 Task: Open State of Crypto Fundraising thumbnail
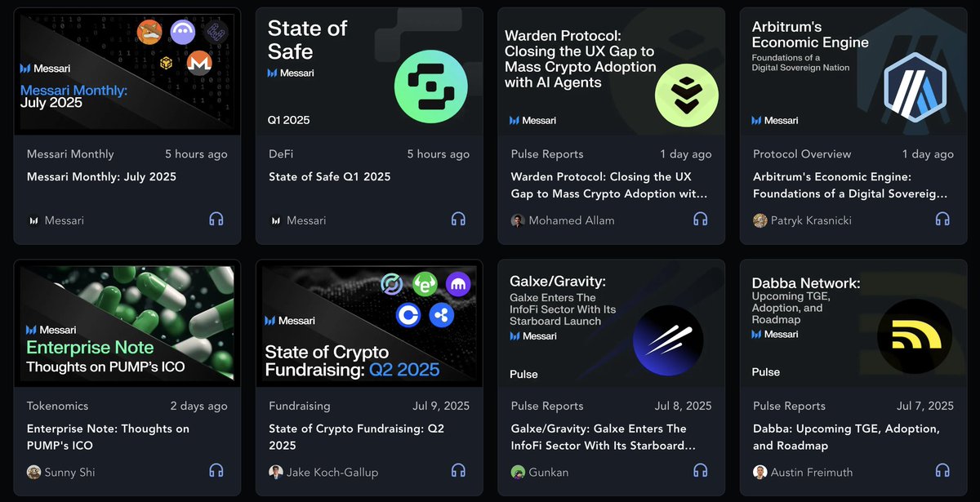click(369, 324)
